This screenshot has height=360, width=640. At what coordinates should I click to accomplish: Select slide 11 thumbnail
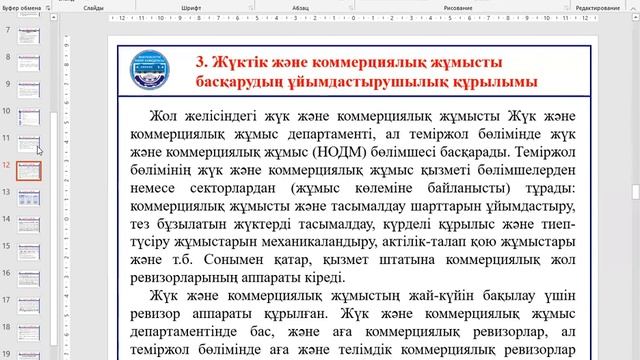tap(29, 144)
